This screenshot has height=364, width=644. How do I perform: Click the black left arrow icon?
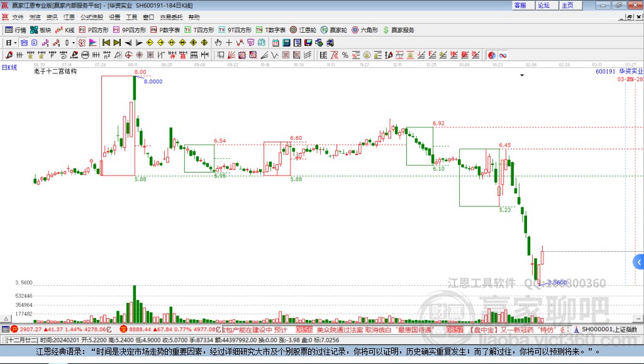(x=128, y=43)
